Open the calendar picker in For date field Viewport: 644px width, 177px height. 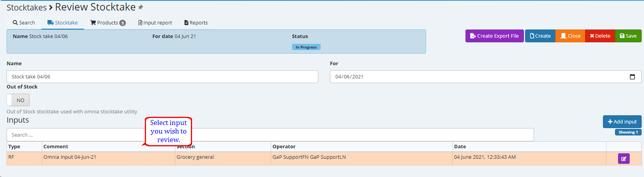632,77
